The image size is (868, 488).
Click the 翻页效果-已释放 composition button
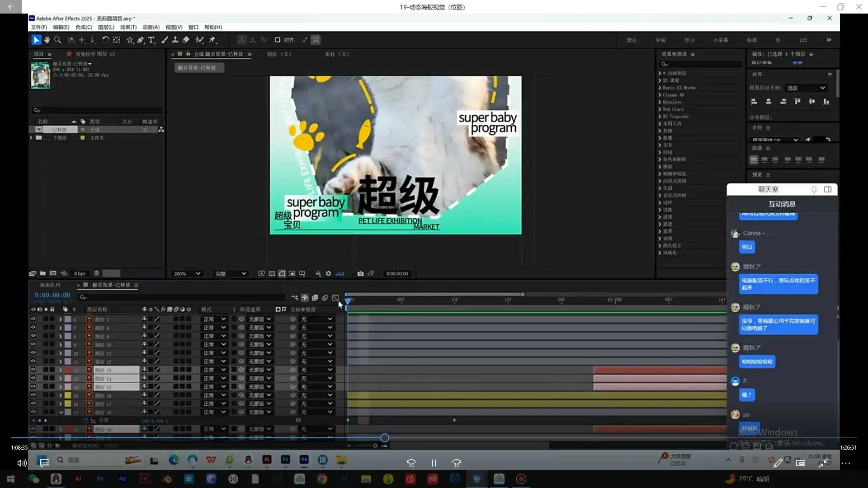199,67
